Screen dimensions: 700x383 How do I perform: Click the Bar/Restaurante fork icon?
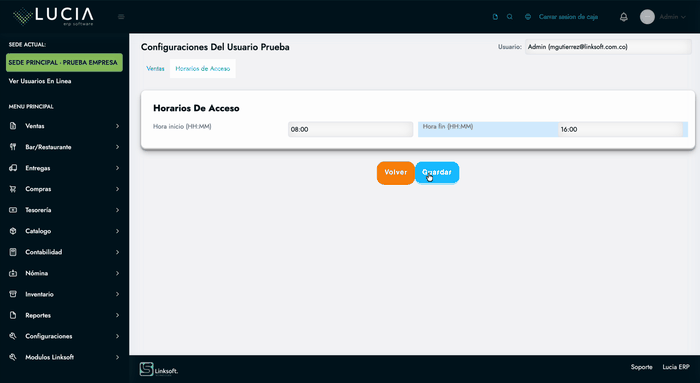(13, 147)
